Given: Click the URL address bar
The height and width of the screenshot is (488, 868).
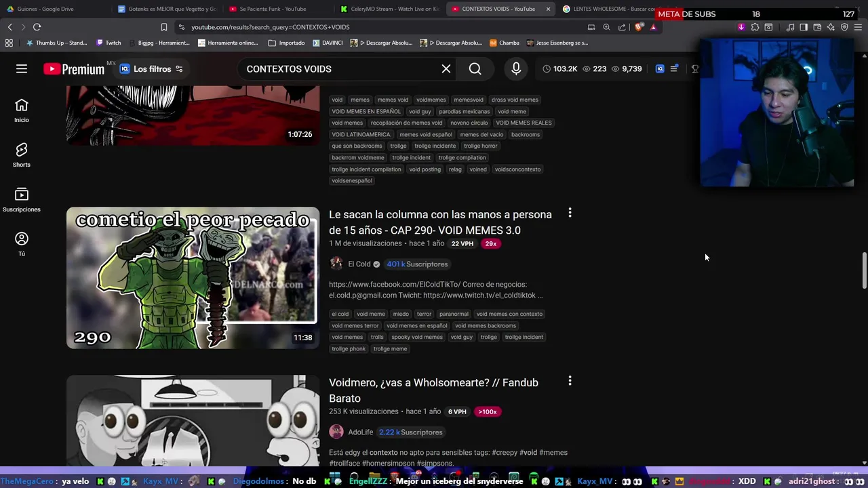Looking at the screenshot, I should point(380,27).
